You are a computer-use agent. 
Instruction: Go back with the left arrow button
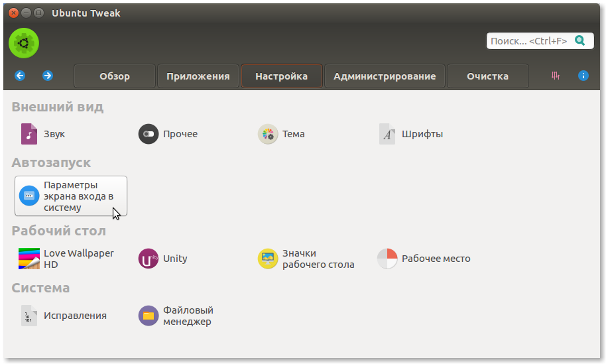pos(20,76)
